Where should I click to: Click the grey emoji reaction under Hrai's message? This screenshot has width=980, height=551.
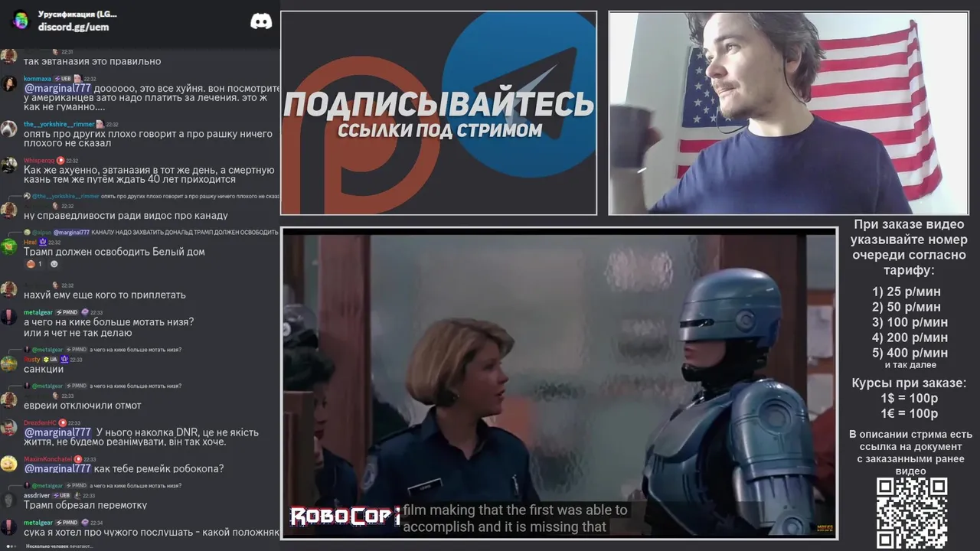pyautogui.click(x=54, y=264)
